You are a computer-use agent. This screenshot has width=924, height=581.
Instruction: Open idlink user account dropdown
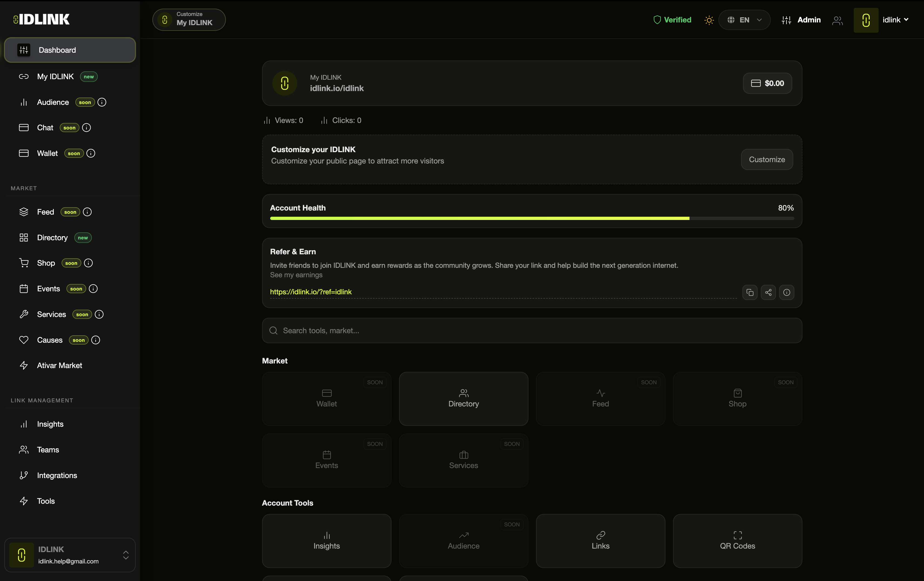[895, 20]
